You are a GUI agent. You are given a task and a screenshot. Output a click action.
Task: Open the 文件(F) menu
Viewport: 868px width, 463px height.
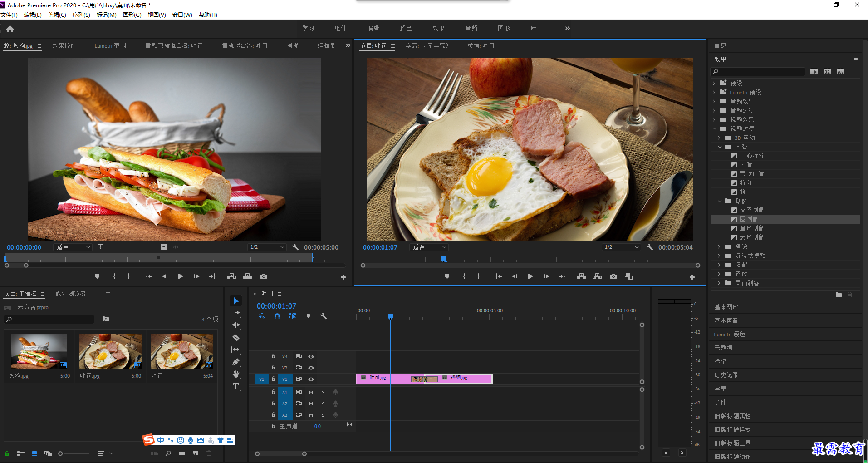pos(9,15)
